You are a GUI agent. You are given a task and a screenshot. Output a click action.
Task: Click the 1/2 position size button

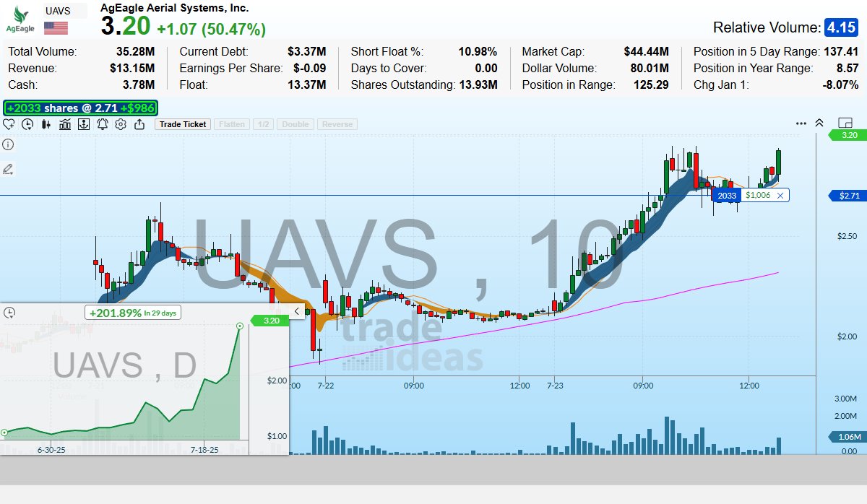click(264, 124)
